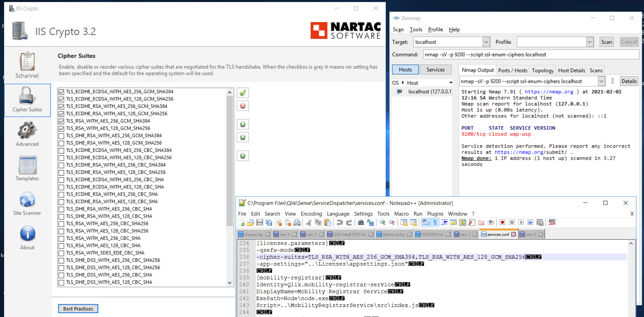The image size is (644, 317).
Task: Start macro recording in Notepad++
Action: (x=502, y=222)
